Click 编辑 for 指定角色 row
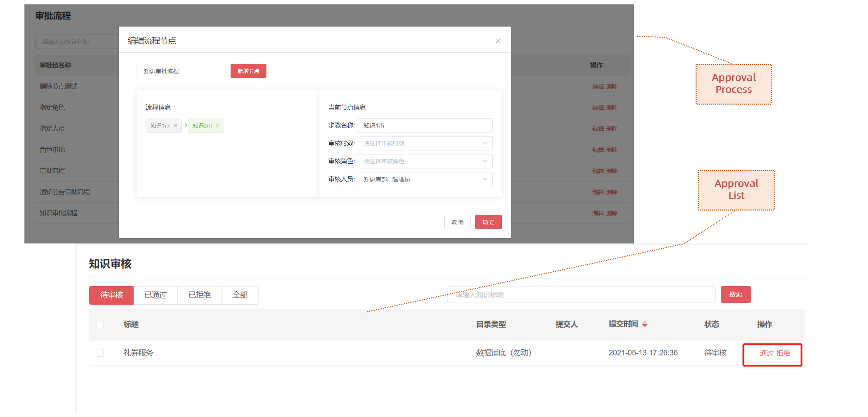 [x=598, y=108]
